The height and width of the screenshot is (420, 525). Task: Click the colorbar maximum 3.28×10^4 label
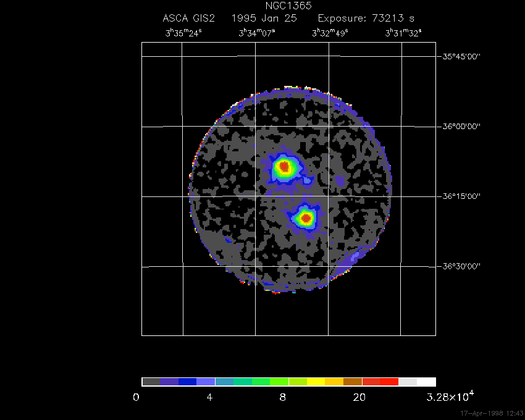[450, 397]
